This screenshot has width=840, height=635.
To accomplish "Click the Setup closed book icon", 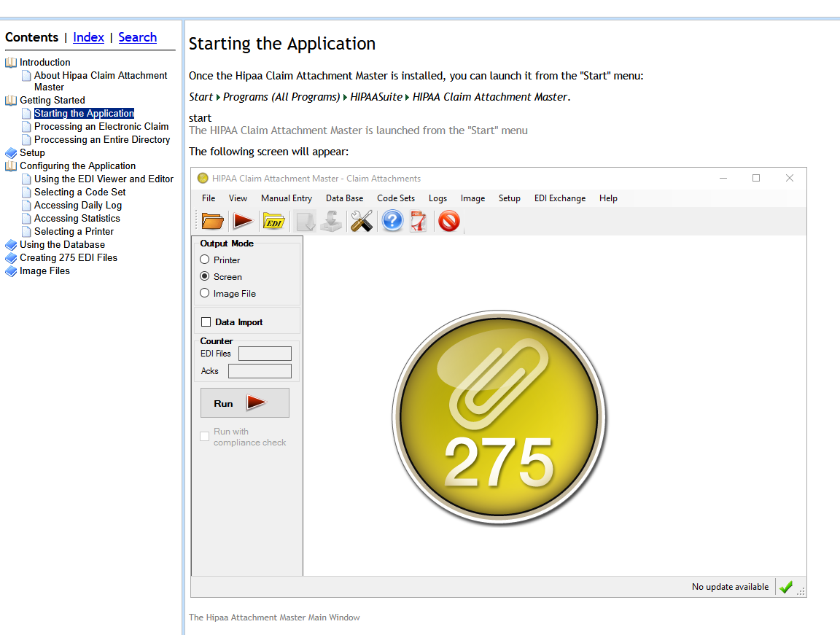I will pyautogui.click(x=11, y=153).
